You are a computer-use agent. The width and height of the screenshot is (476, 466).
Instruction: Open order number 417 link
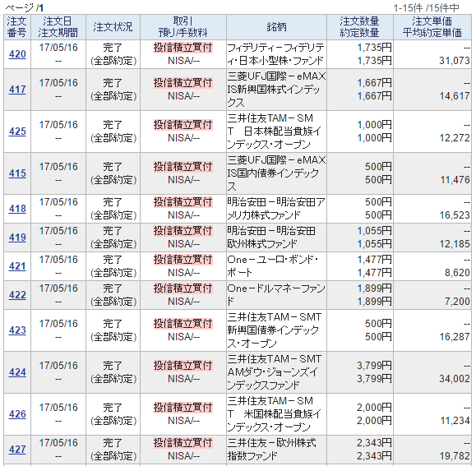[x=17, y=90]
